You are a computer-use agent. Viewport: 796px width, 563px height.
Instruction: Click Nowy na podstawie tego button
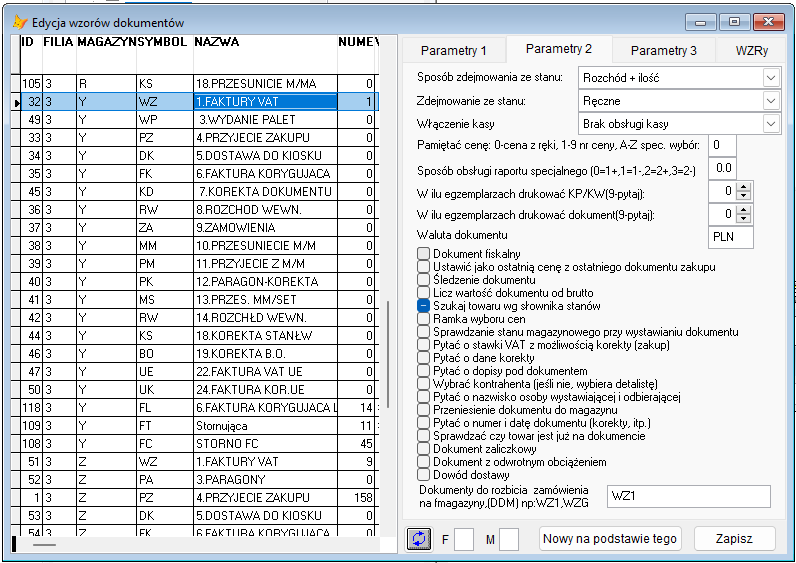(610, 539)
